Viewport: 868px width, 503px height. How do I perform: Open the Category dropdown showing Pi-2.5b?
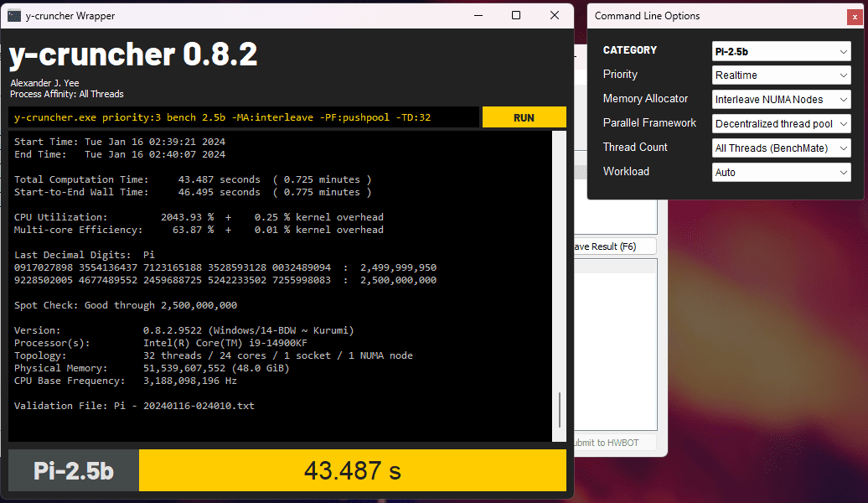(781, 51)
